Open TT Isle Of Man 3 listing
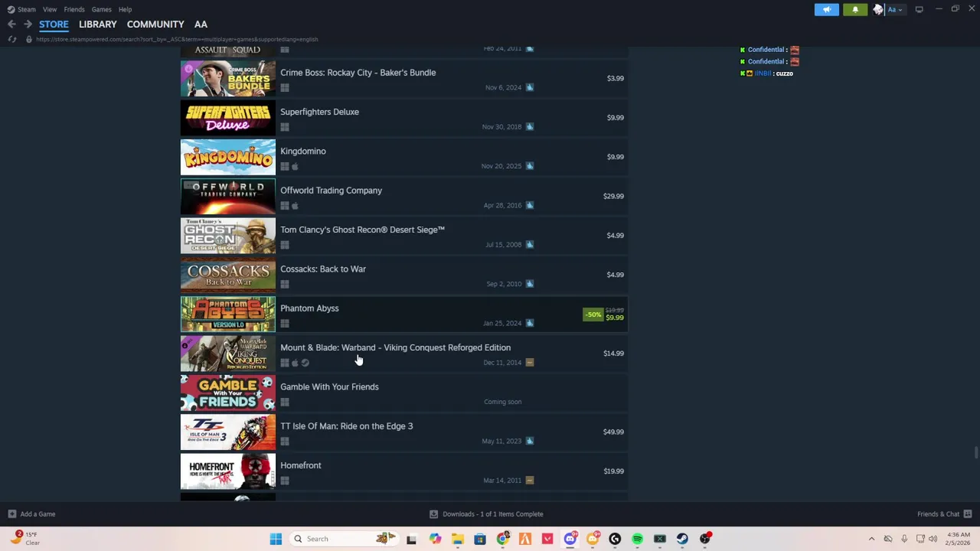This screenshot has width=980, height=551. tap(404, 432)
